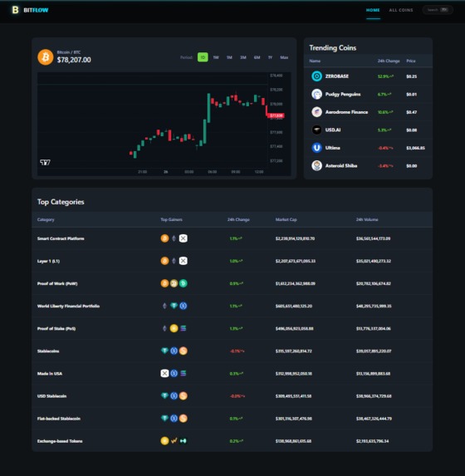
Task: Click the red current-price tag on chart axis
Action: [277, 115]
